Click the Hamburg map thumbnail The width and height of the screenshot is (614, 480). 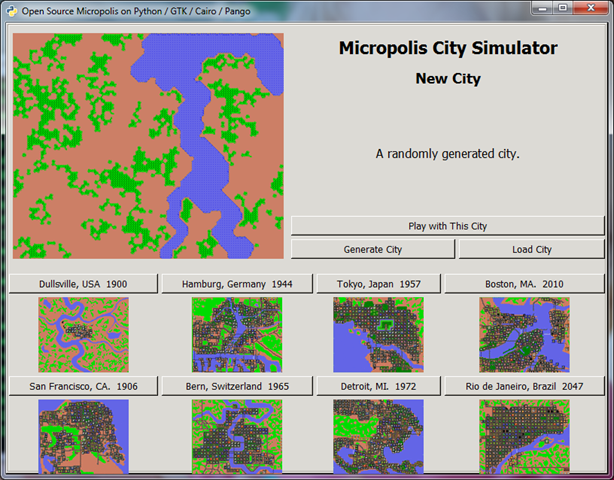coord(237,335)
